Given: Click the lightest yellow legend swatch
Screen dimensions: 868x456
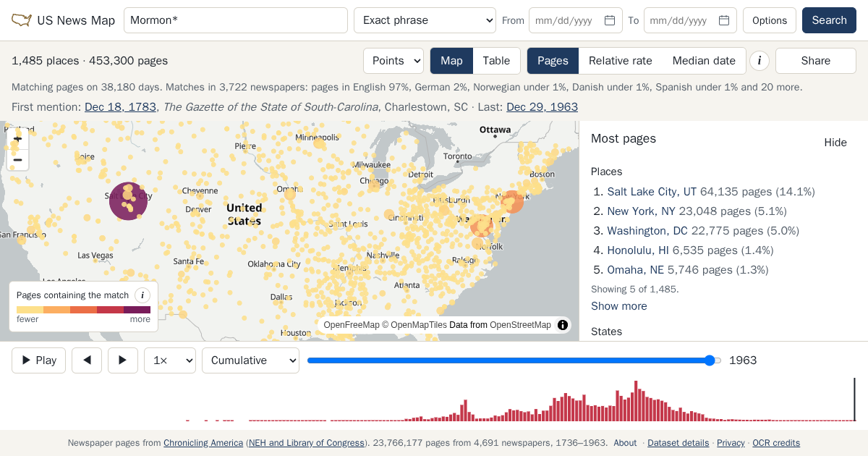Looking at the screenshot, I should tap(30, 310).
